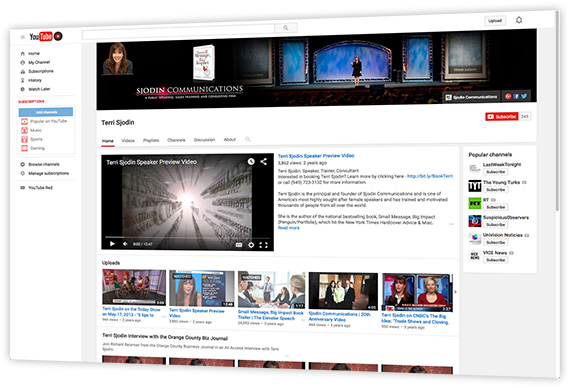The image size is (570, 388).
Task: Subscribe to Terri Sjodin channel
Action: pyautogui.click(x=502, y=116)
